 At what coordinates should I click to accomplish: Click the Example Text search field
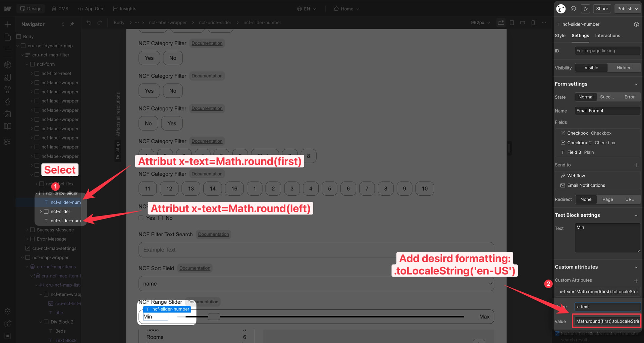click(x=316, y=250)
